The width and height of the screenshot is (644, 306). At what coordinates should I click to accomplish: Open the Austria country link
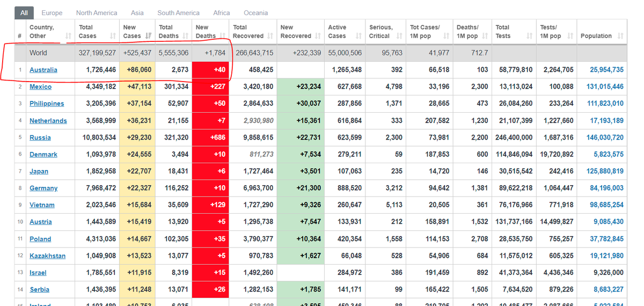tap(41, 222)
